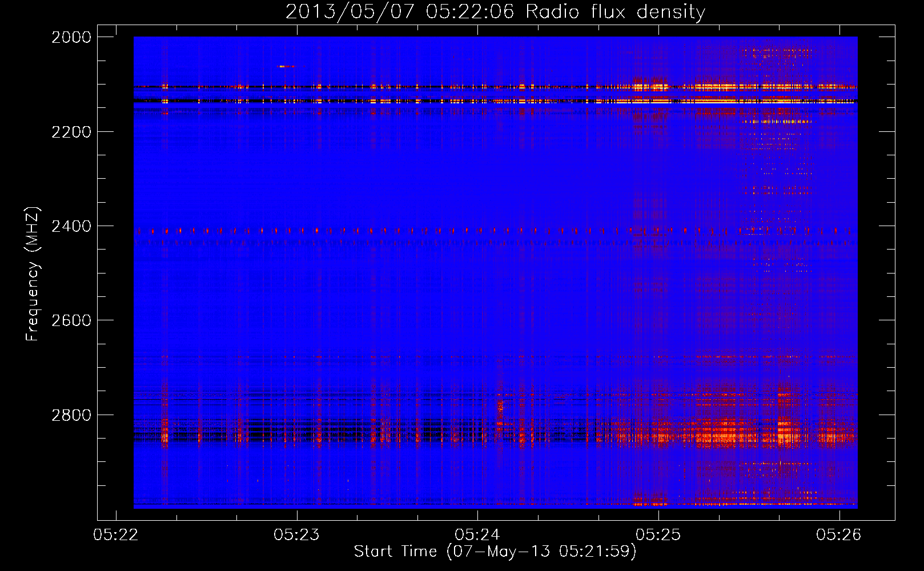Select the 2600 frequency tick label
924x571 pixels.
point(71,320)
